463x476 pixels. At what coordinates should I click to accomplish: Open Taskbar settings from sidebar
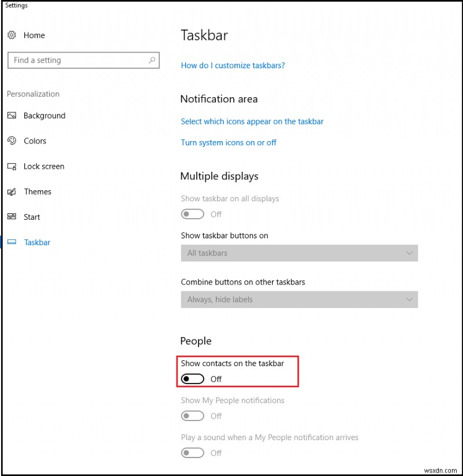36,242
